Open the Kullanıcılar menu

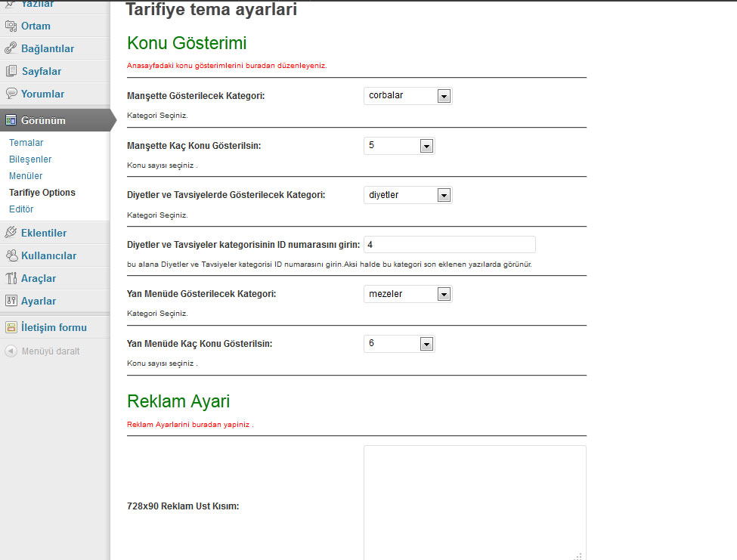48,255
